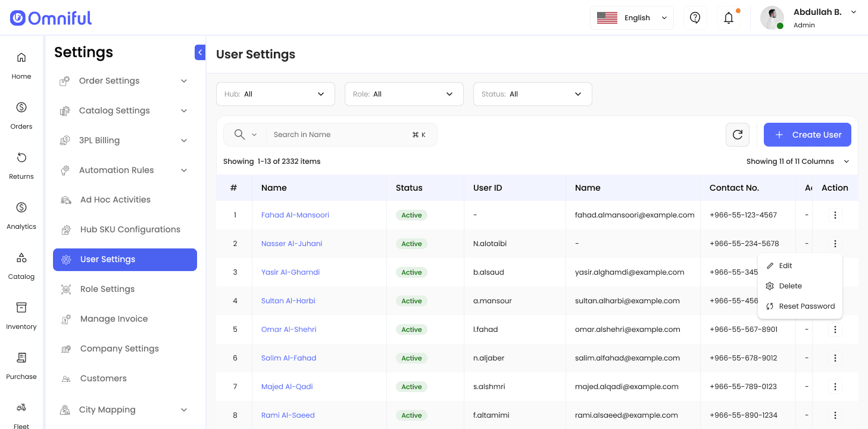
Task: Collapse the Settings side panel
Action: tap(200, 52)
